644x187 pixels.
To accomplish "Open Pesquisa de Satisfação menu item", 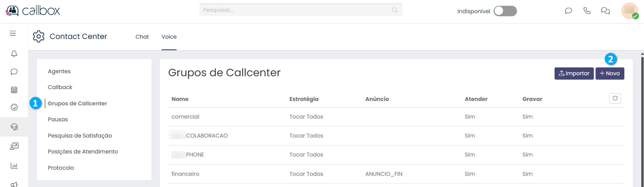I will [80, 136].
